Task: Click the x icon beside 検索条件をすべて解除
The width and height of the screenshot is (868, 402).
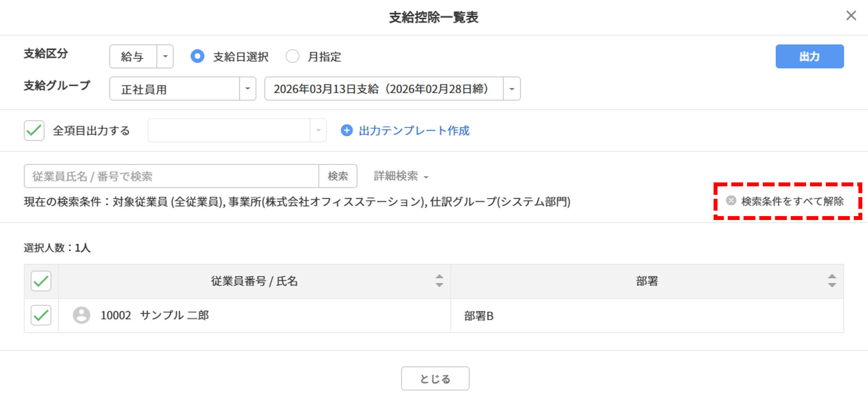Action: pos(731,201)
